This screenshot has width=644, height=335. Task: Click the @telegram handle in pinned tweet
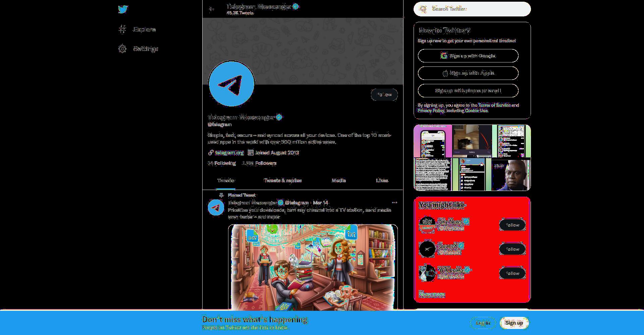[x=297, y=203]
